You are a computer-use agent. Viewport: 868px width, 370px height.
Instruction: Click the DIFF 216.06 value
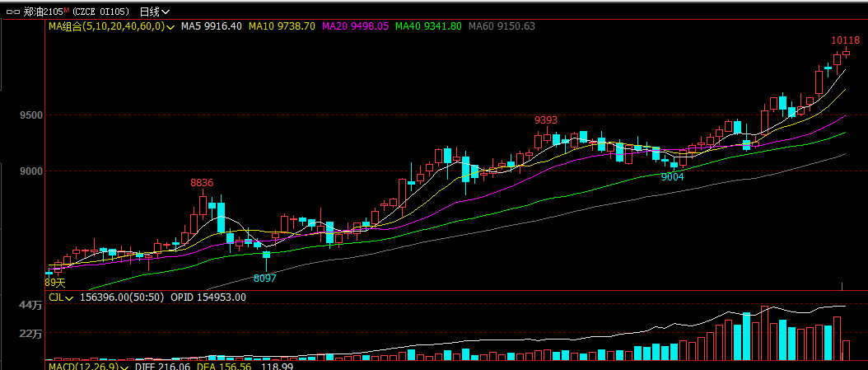[162, 367]
